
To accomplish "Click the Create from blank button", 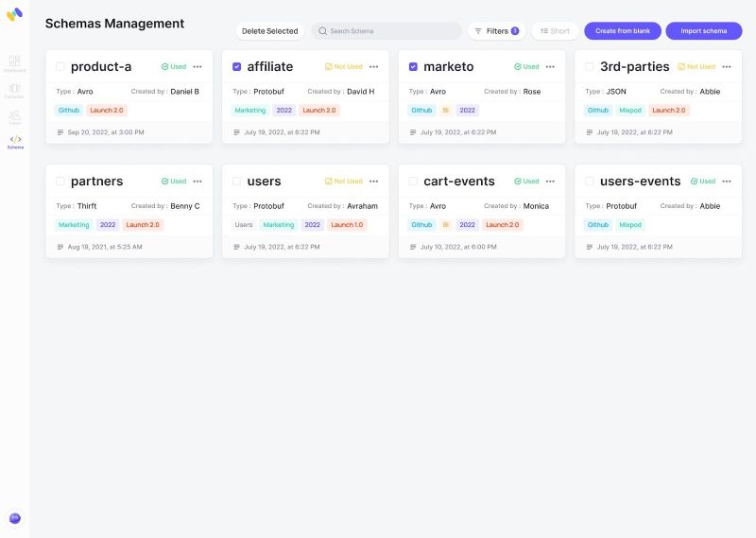I will tap(623, 31).
